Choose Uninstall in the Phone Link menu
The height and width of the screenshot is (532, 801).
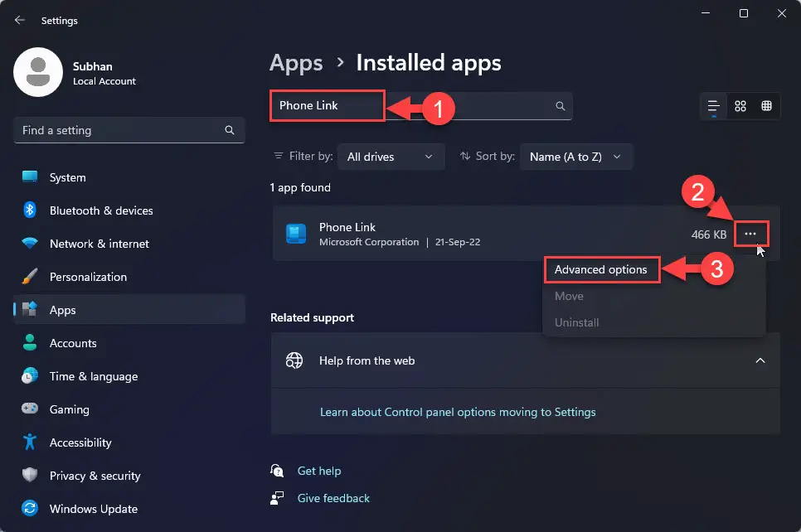coord(577,322)
